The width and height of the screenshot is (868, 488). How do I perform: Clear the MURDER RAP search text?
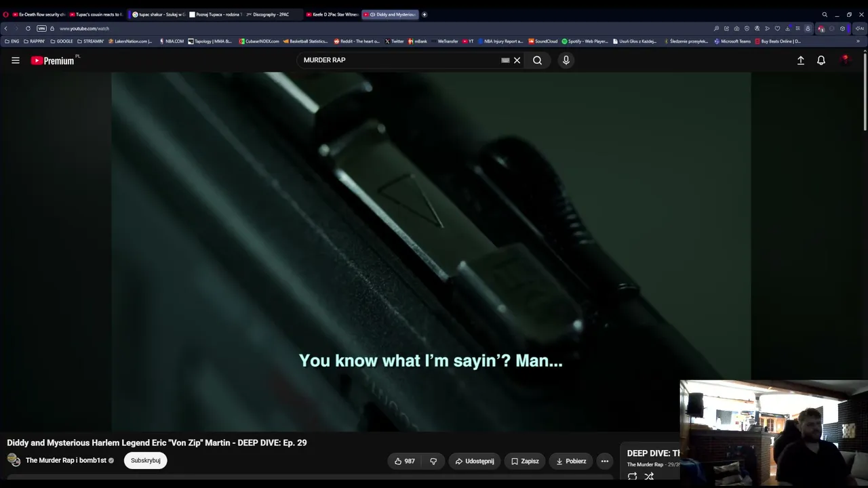tap(517, 60)
